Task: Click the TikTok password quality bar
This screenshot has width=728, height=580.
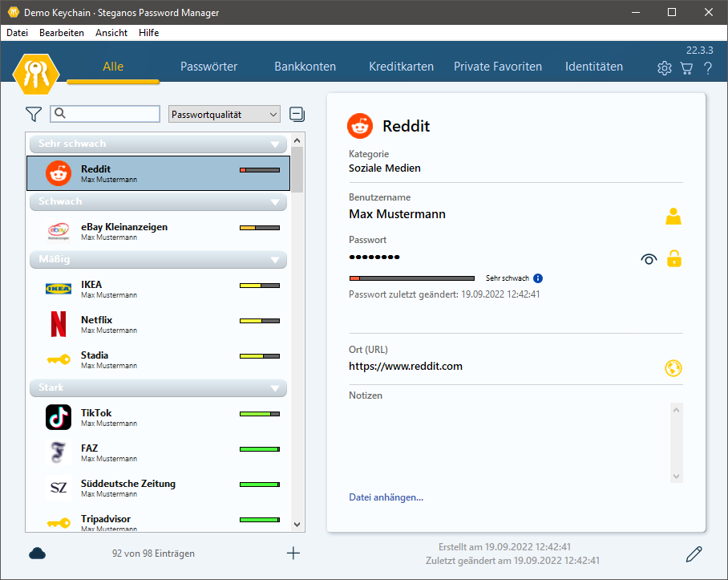Action: (260, 414)
